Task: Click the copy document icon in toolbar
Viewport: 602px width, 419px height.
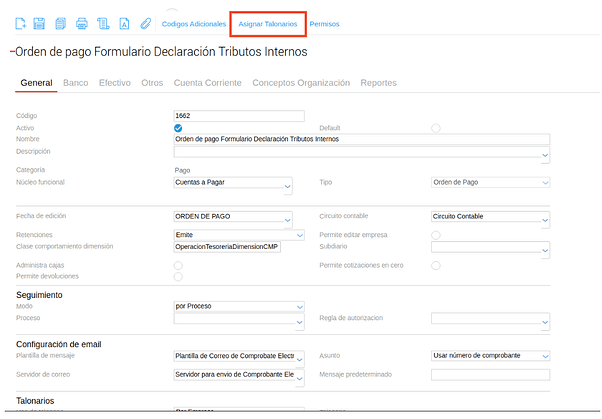Action: (x=61, y=22)
